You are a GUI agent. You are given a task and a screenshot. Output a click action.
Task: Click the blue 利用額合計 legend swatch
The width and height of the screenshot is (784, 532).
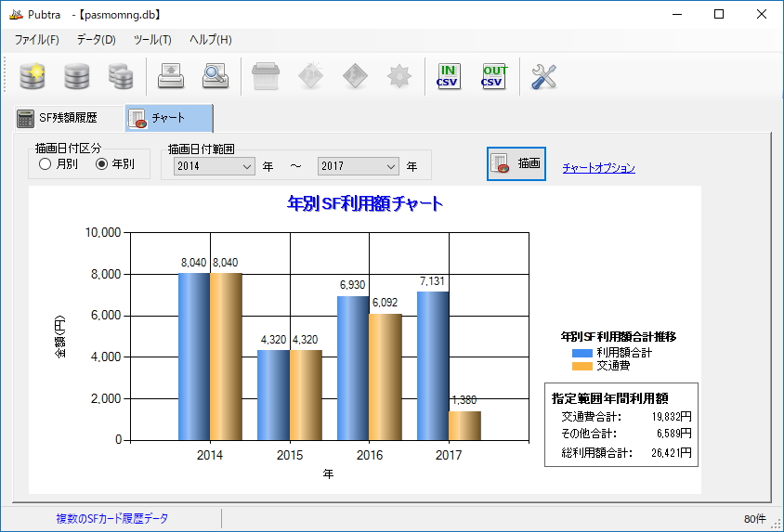pos(582,353)
